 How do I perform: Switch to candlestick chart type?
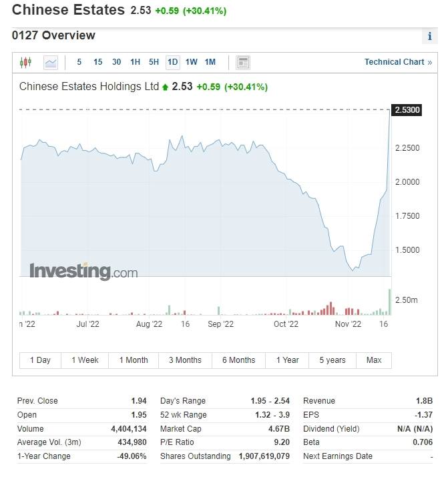pyautogui.click(x=25, y=63)
